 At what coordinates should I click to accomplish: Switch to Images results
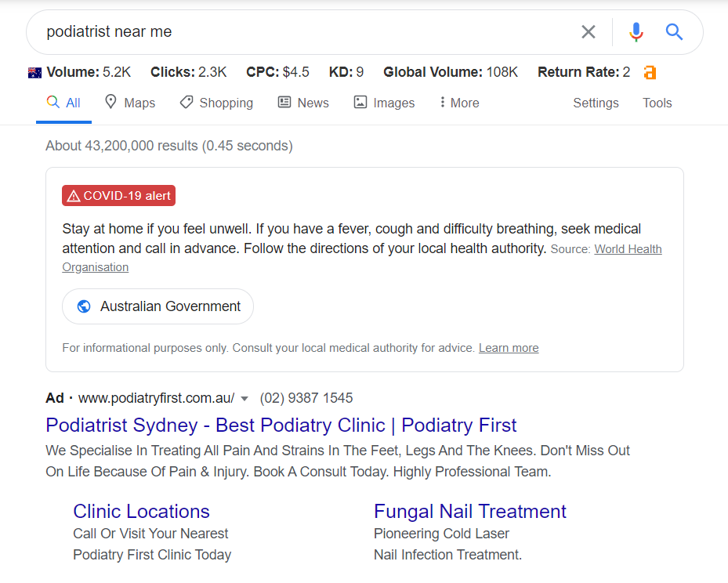(384, 103)
